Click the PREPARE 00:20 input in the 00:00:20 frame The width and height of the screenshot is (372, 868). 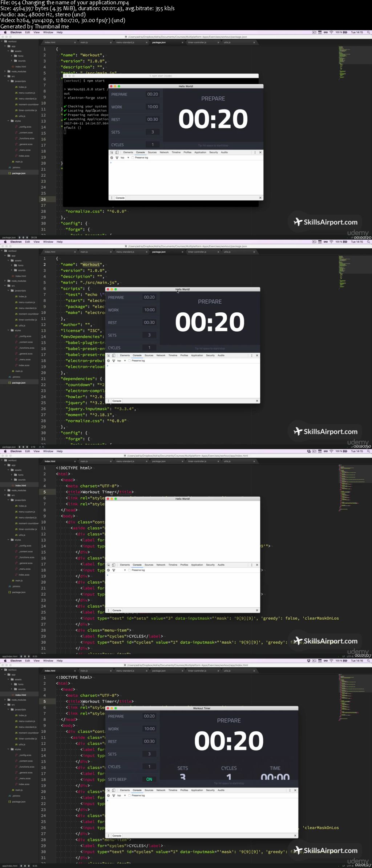click(x=153, y=94)
